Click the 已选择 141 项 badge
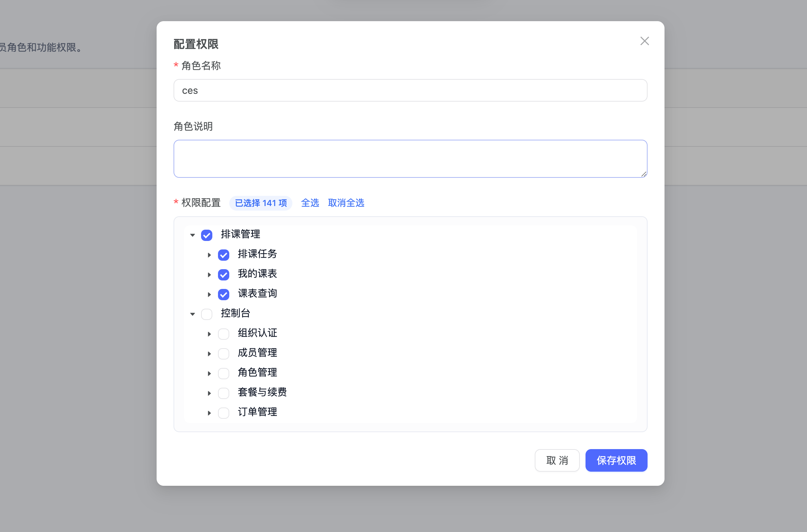This screenshot has height=532, width=807. (261, 203)
